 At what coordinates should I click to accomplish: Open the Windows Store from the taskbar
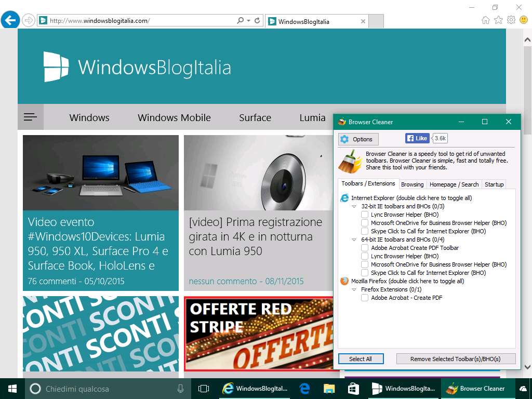click(353, 389)
